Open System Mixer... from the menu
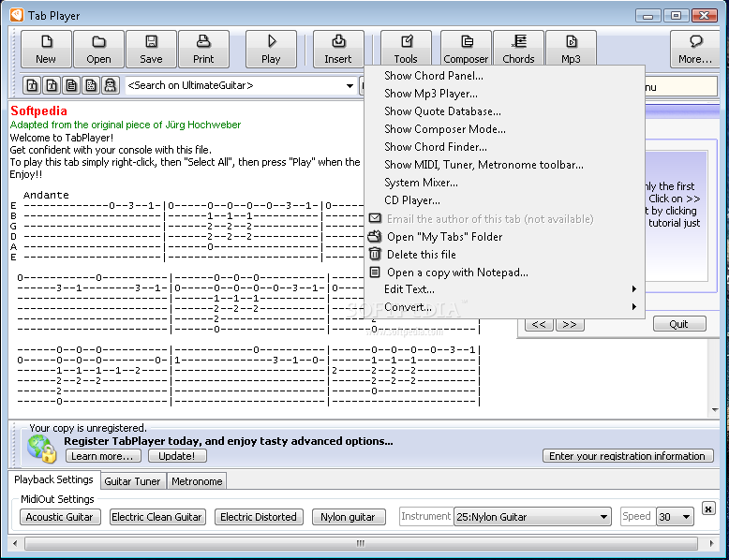The width and height of the screenshot is (729, 560). pyautogui.click(x=504, y=183)
